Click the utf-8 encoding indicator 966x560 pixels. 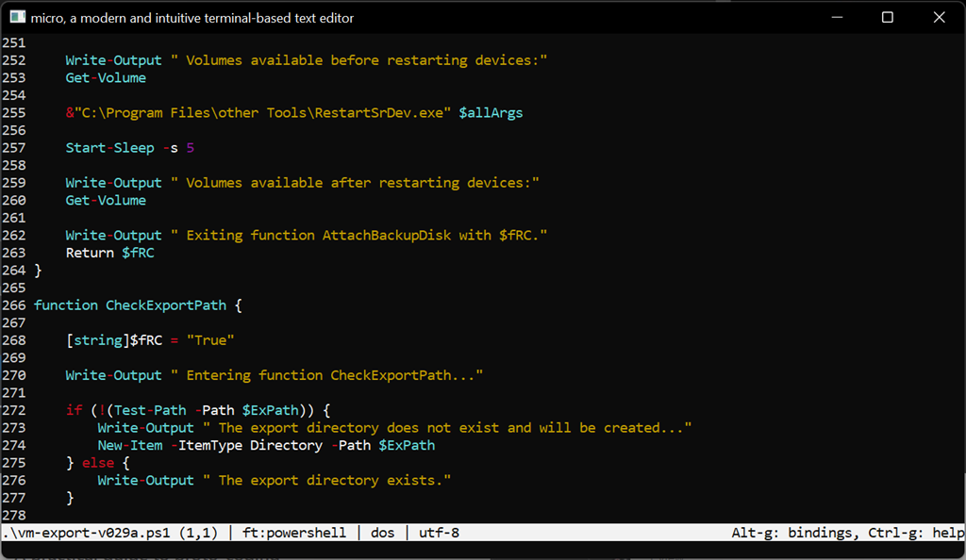coord(439,533)
